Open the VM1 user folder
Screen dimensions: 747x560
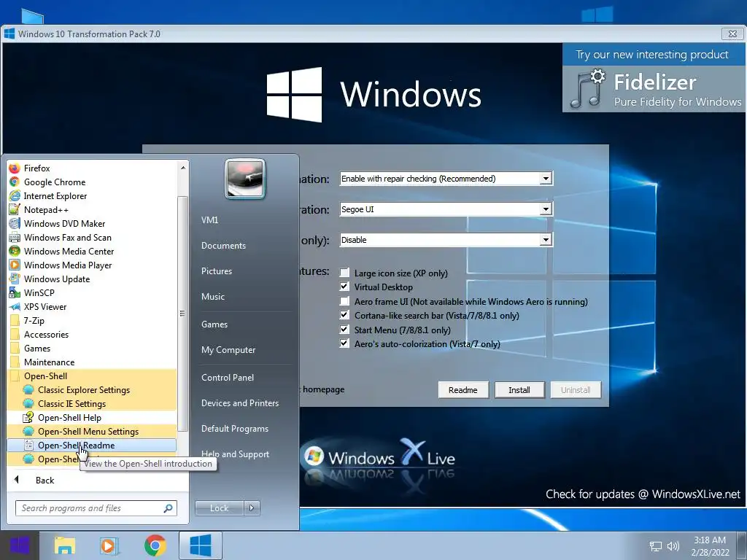pos(209,220)
